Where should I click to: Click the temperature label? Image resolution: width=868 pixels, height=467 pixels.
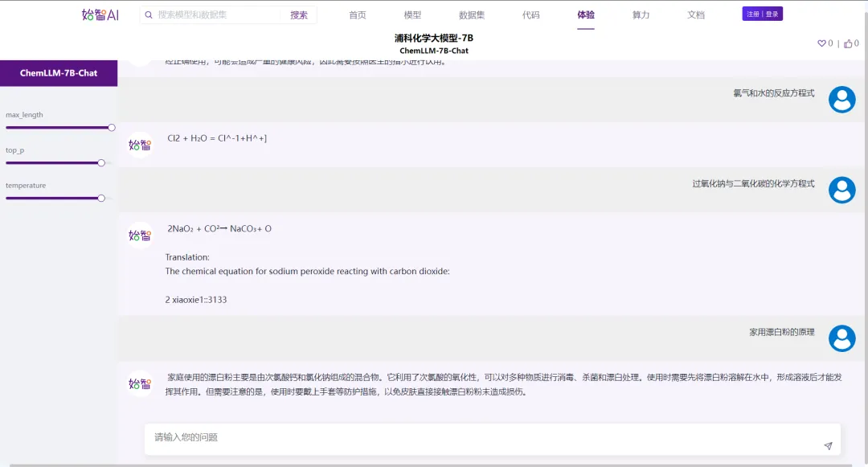click(x=26, y=186)
